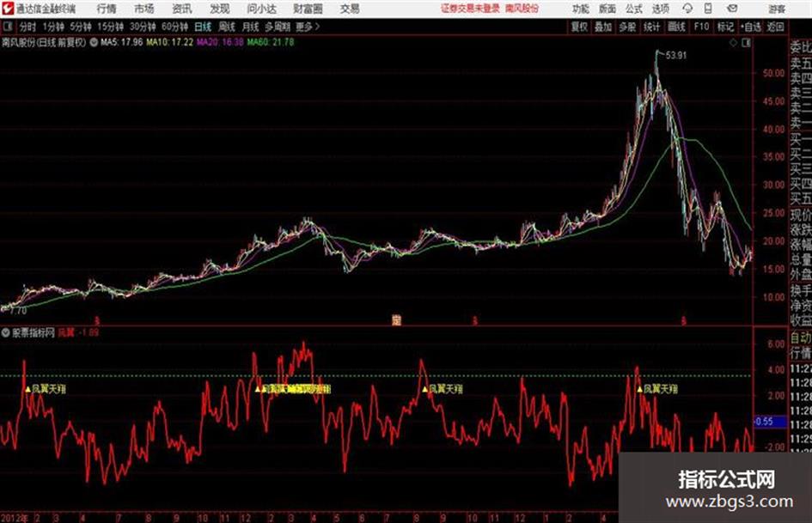Click the 2012年 date axis label
The height and width of the screenshot is (523, 812).
[14, 518]
